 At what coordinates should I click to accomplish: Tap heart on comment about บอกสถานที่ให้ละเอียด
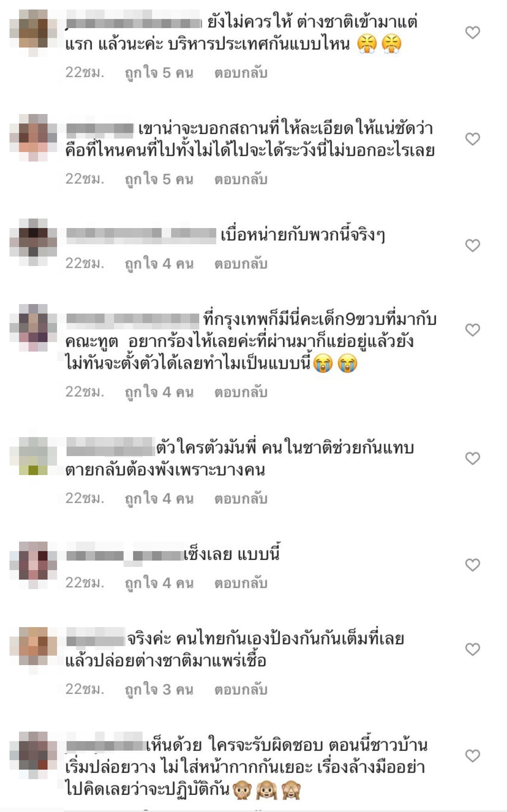coord(472,139)
